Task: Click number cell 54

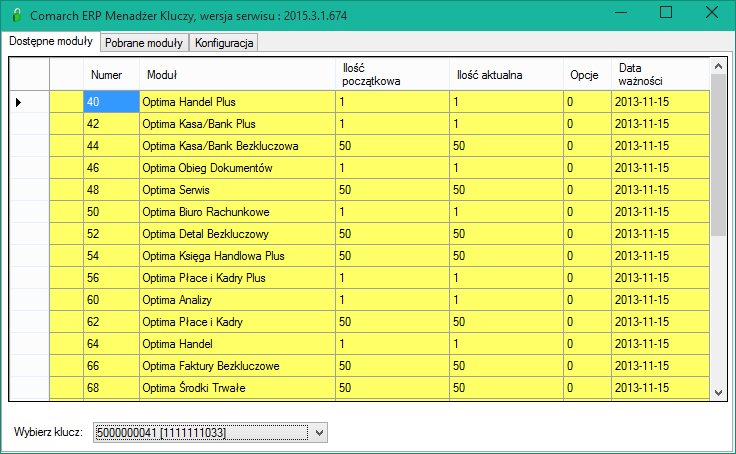Action: (112, 256)
